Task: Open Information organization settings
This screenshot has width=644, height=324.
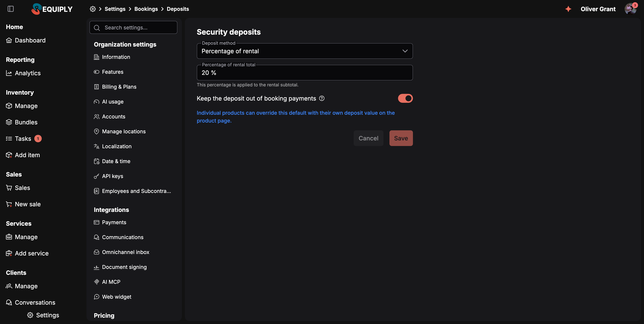Action: pos(112,57)
